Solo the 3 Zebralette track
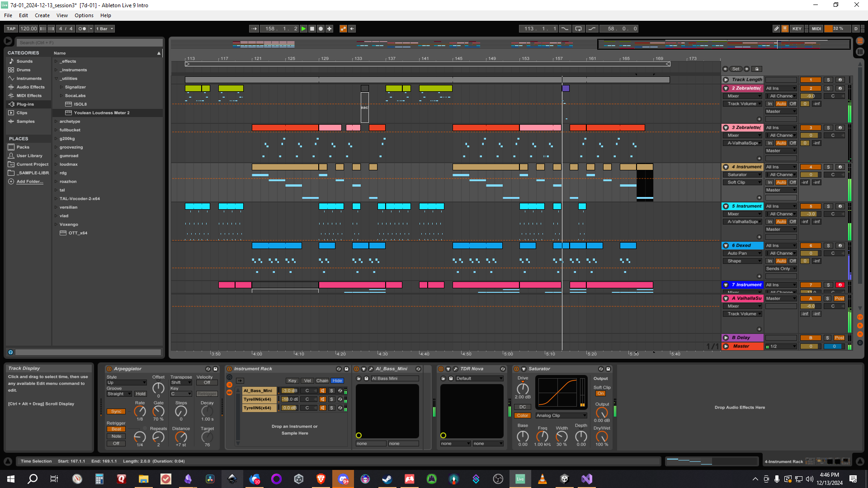The height and width of the screenshot is (488, 868). click(828, 128)
